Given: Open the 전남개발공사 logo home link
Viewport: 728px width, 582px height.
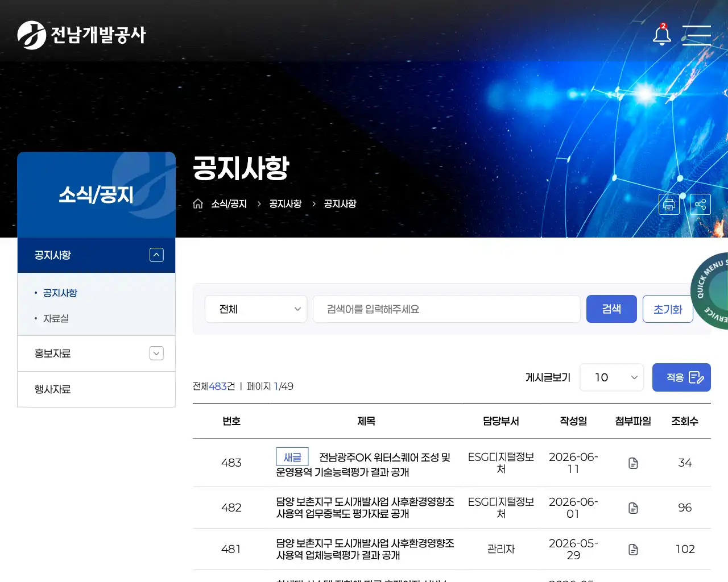Looking at the screenshot, I should point(81,35).
